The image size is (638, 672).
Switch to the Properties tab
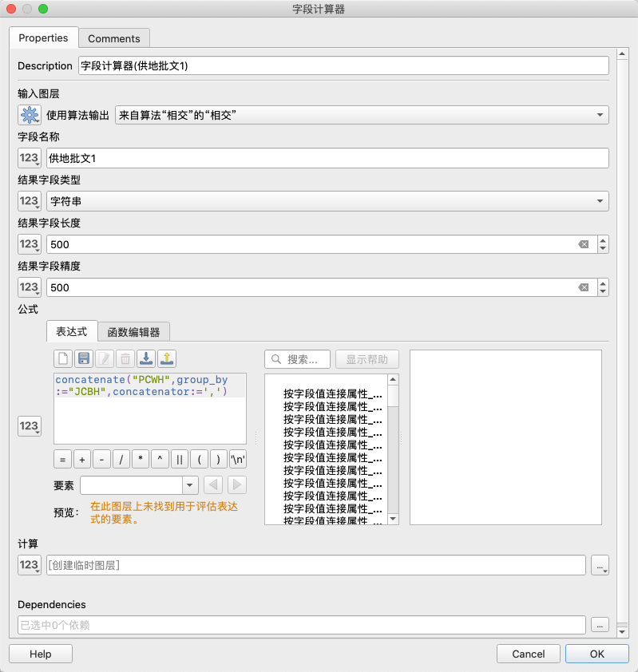tap(43, 38)
